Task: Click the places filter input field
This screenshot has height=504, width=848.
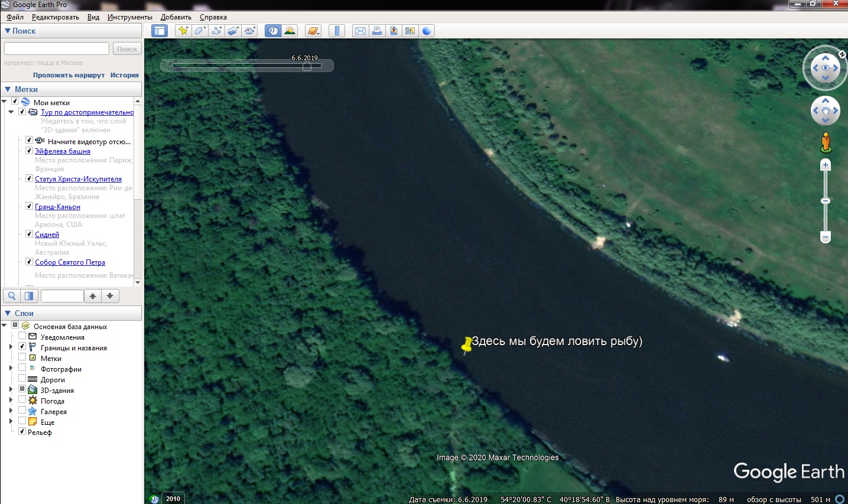Action: coord(62,296)
